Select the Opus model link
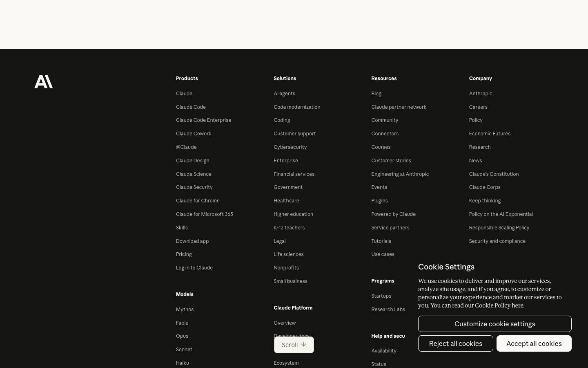Viewport: 588px width, 368px height. [182, 336]
